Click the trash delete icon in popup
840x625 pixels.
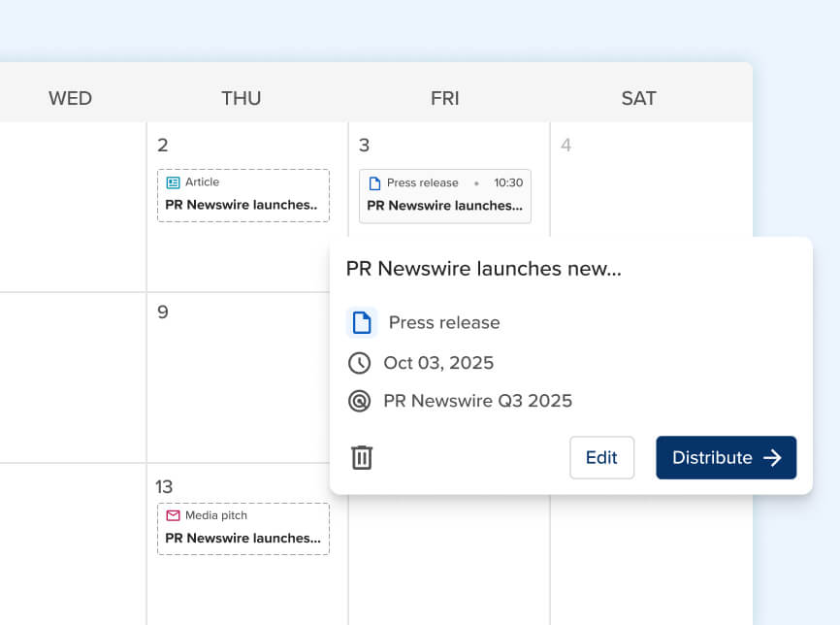362,457
